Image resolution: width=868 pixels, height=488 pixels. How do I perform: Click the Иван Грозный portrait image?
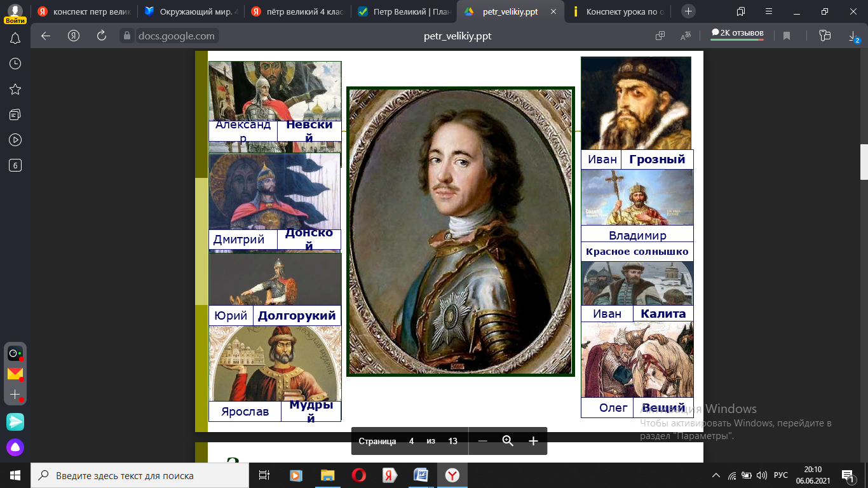click(636, 103)
